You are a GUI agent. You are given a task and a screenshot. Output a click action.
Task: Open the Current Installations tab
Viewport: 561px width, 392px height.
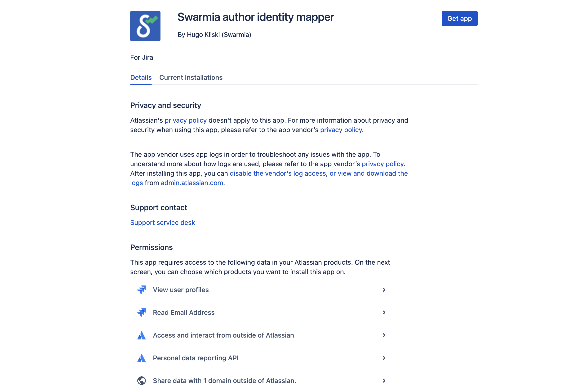[x=191, y=77]
